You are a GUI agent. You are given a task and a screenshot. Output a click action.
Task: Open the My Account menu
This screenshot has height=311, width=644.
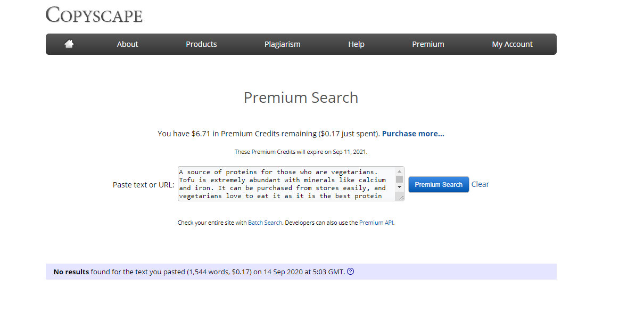[512, 44]
